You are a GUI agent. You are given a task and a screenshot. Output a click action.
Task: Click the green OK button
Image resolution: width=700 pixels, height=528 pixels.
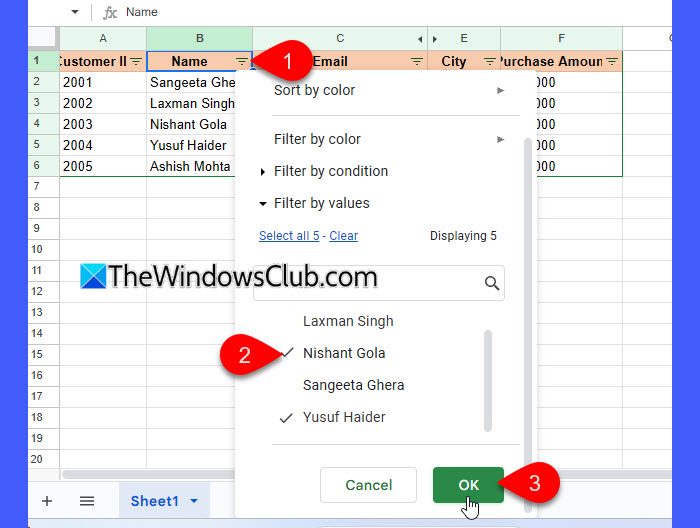pyautogui.click(x=468, y=485)
